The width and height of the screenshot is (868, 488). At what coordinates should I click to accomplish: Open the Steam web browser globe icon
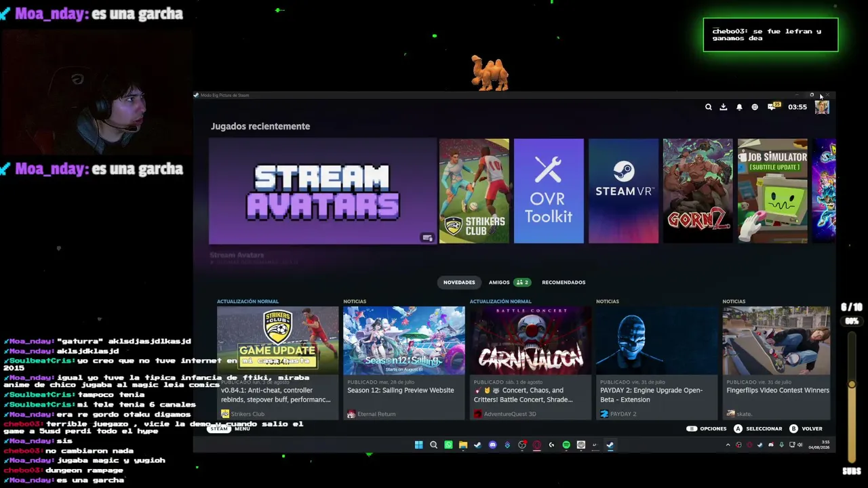click(x=755, y=107)
